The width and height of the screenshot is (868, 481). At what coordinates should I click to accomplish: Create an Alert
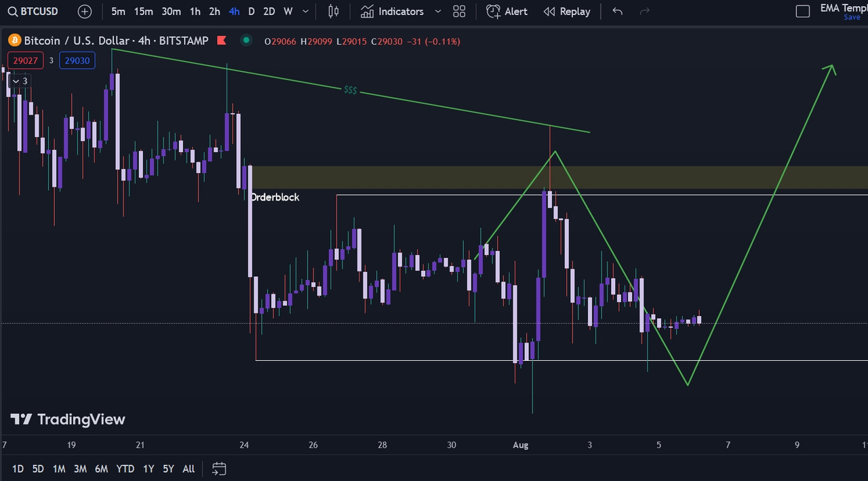(507, 12)
